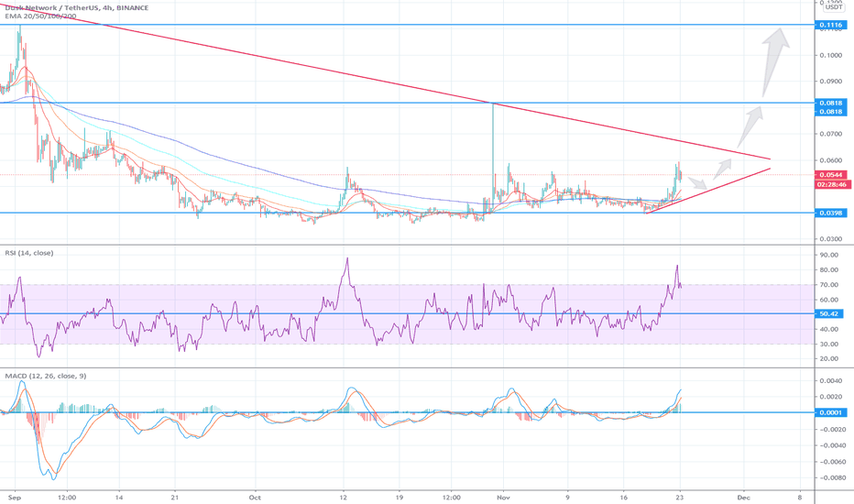Click the Nov date on time axis

[x=504, y=498]
